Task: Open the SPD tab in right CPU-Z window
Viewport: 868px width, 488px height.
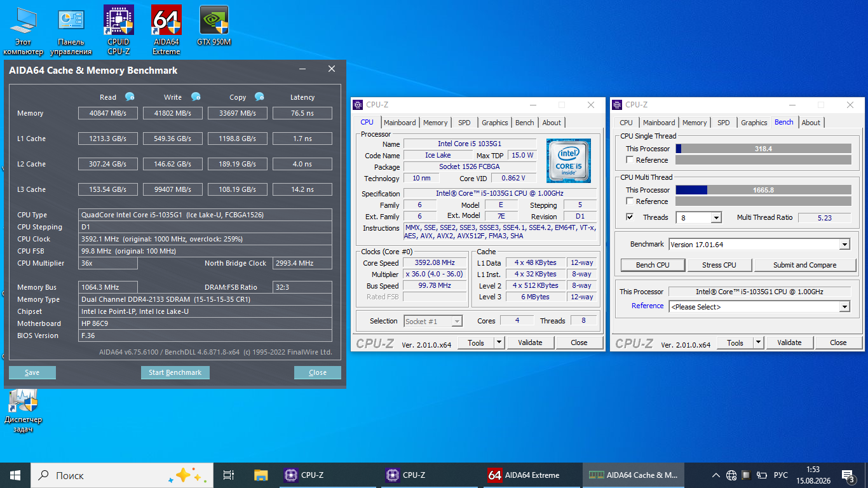Action: pyautogui.click(x=724, y=123)
